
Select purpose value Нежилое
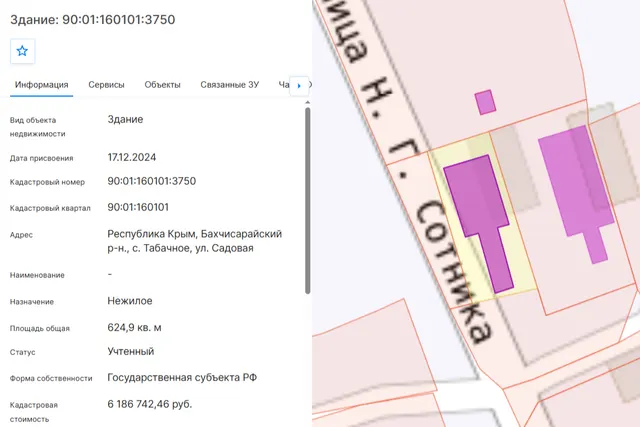click(130, 301)
